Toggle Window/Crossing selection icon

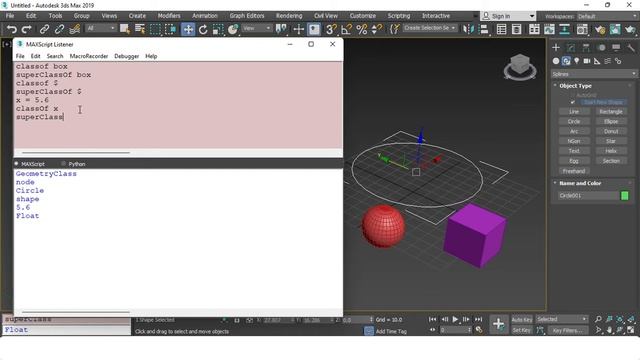coord(170,29)
